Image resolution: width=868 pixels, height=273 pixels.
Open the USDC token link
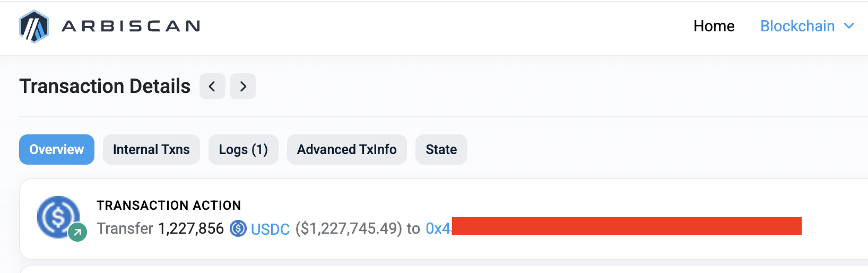pyautogui.click(x=270, y=229)
